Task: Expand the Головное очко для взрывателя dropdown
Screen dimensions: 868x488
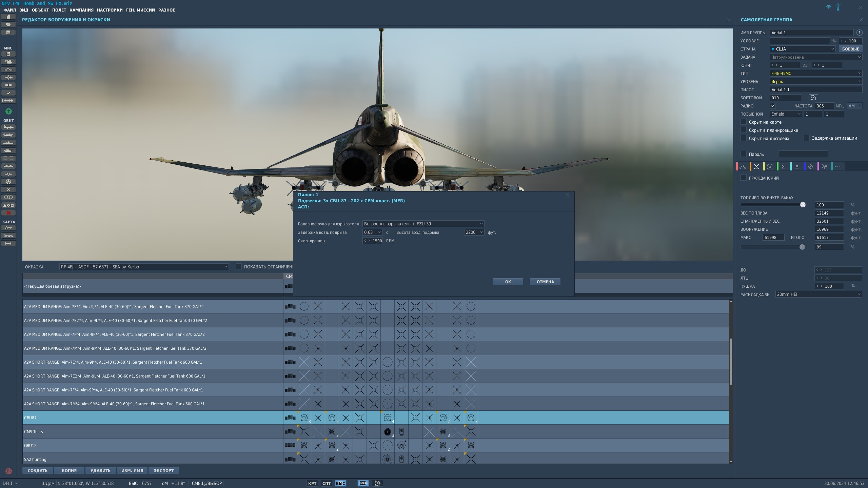Action: pos(423,224)
